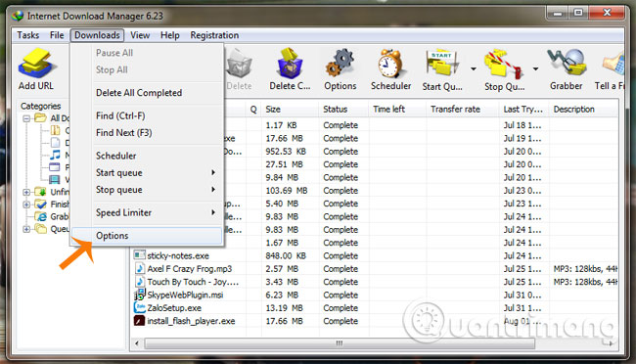Screen dimensions: 636x364
Task: Select the All Downloads folder icon
Action: 40,118
